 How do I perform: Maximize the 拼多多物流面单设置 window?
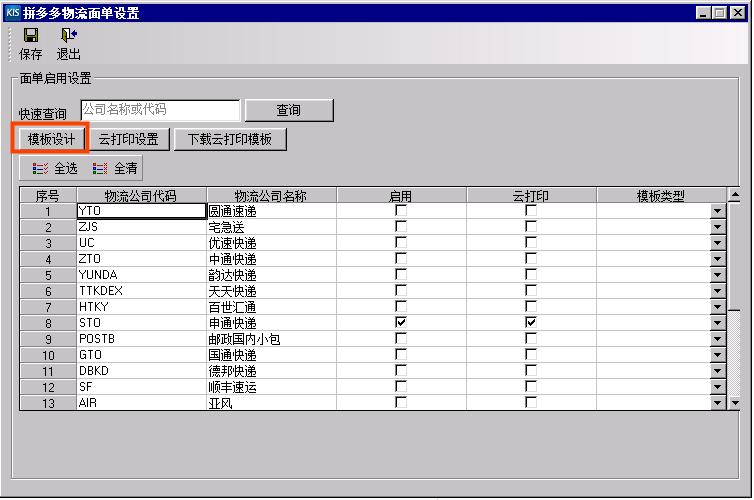[720, 13]
